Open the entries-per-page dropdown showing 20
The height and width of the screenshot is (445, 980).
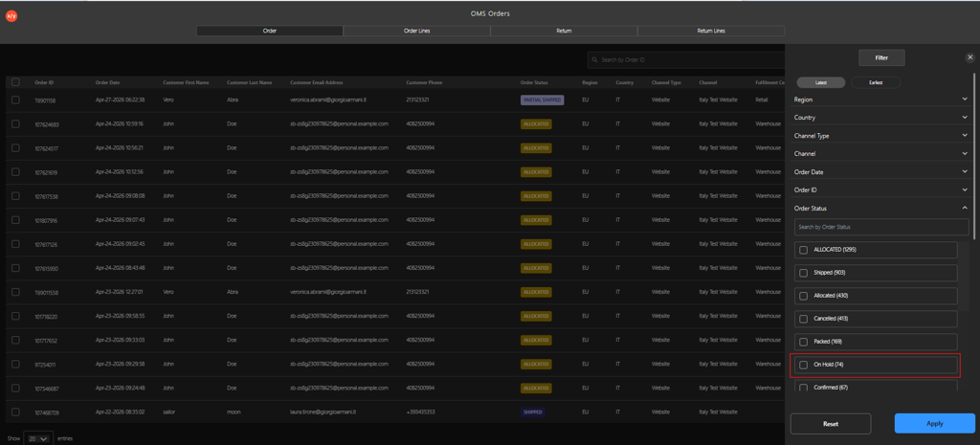(38, 438)
